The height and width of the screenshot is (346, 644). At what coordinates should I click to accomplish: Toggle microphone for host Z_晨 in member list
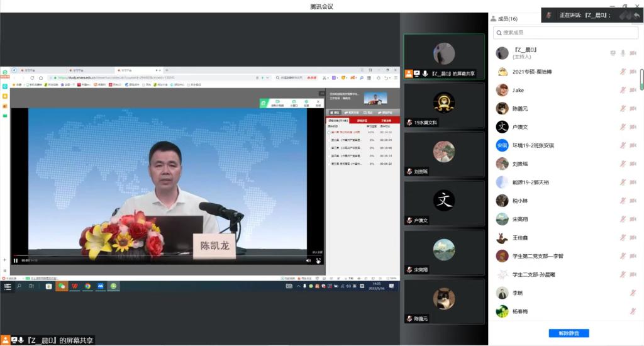pyautogui.click(x=623, y=53)
